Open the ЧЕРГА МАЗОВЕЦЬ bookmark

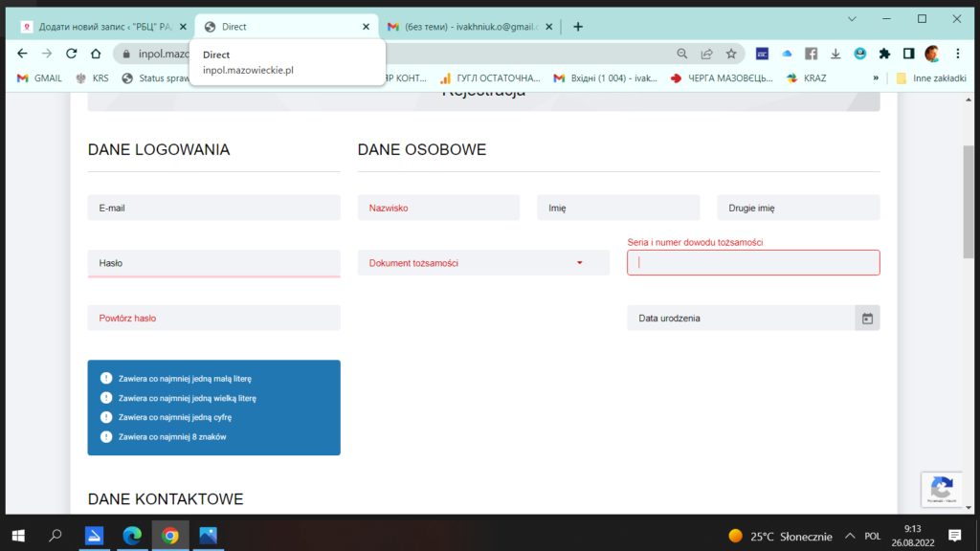click(722, 78)
